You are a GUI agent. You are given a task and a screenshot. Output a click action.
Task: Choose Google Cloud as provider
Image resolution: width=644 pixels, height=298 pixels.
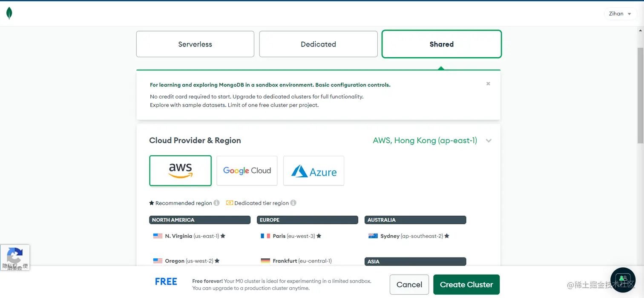click(x=247, y=171)
